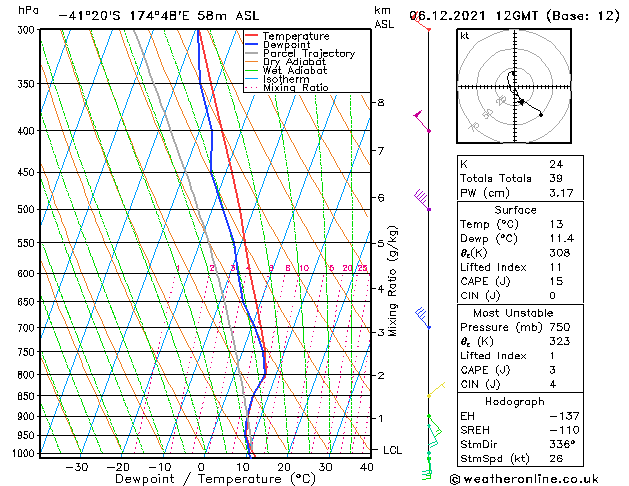Click the surface Dewp (°C) value 11.4
Screen dimensions: 629x486
click(x=562, y=239)
